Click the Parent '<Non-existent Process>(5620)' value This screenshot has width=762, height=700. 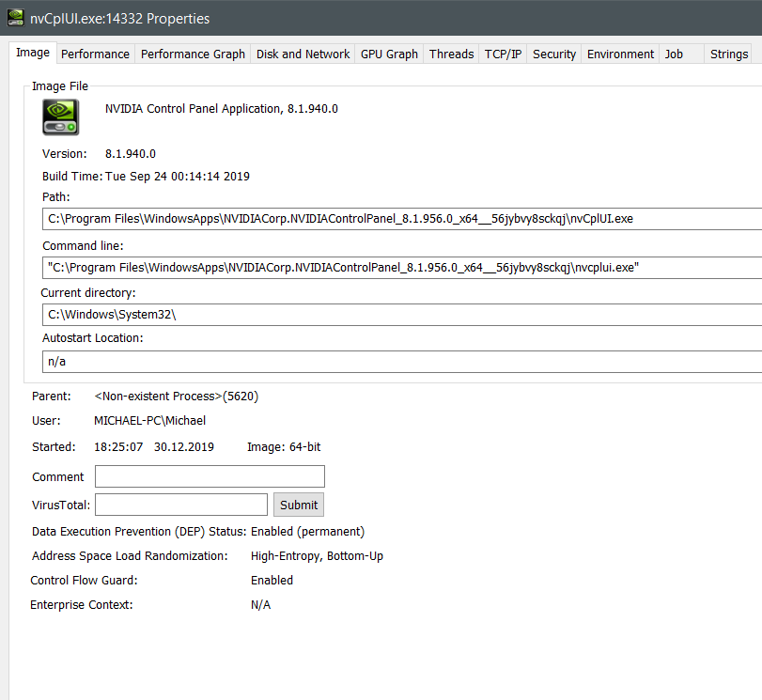click(177, 397)
